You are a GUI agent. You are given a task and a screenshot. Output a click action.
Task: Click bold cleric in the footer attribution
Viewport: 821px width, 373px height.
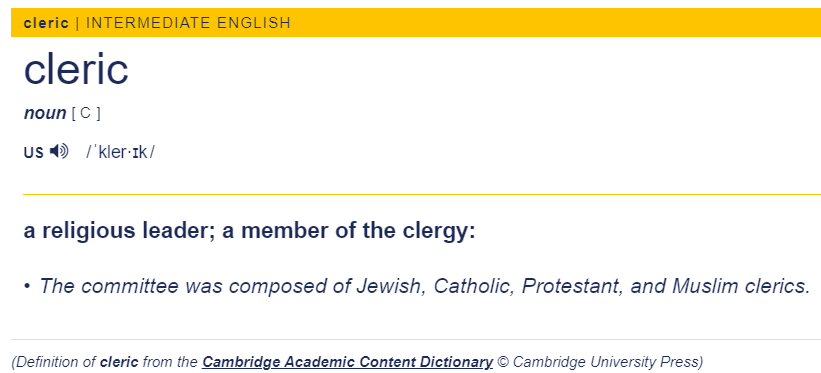point(119,362)
